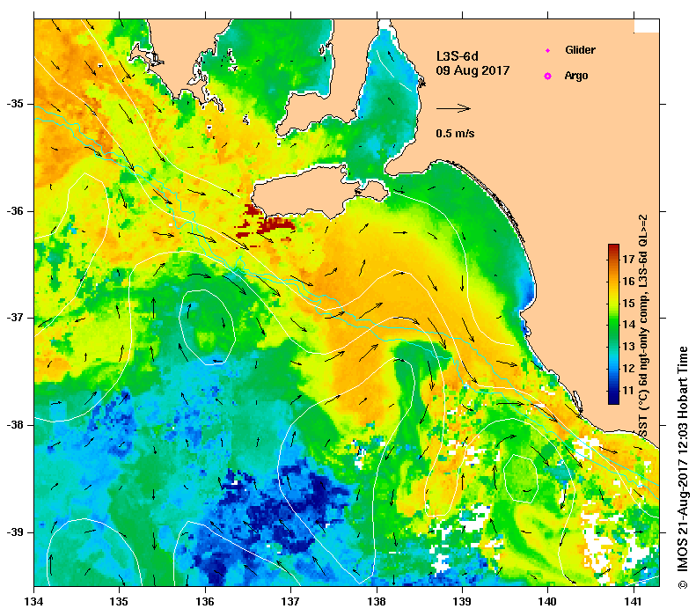The height and width of the screenshot is (616, 696).
Task: Click the '16' value on the colorbar
Action: [628, 281]
